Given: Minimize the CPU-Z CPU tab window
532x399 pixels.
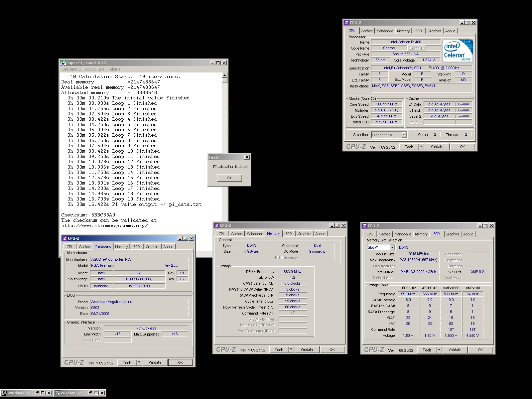Looking at the screenshot, I should 462,23.
